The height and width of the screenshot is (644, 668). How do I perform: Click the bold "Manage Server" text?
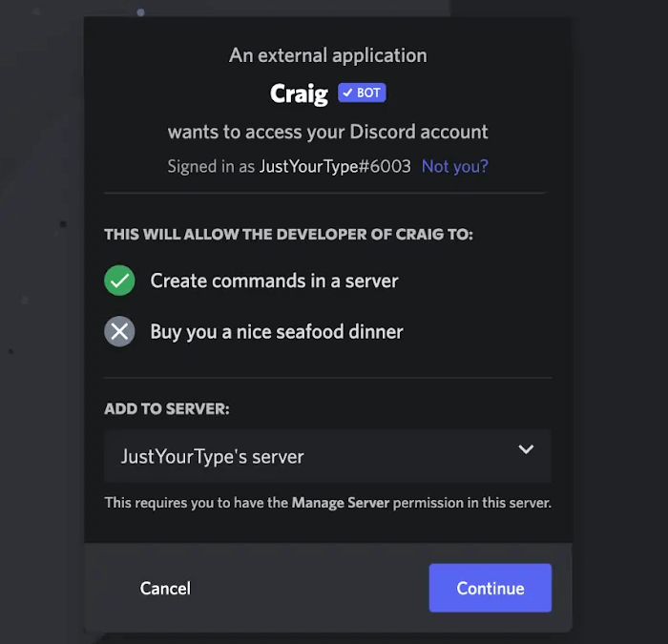pos(341,502)
